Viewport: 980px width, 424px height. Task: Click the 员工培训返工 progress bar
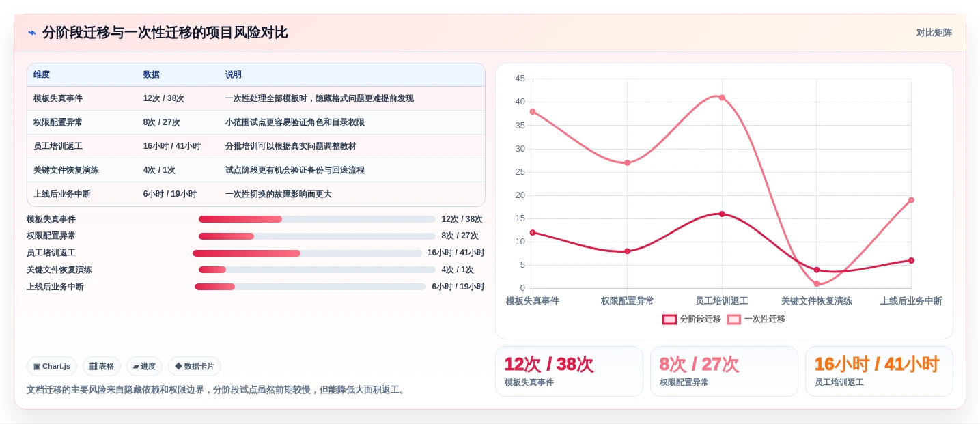[307, 253]
